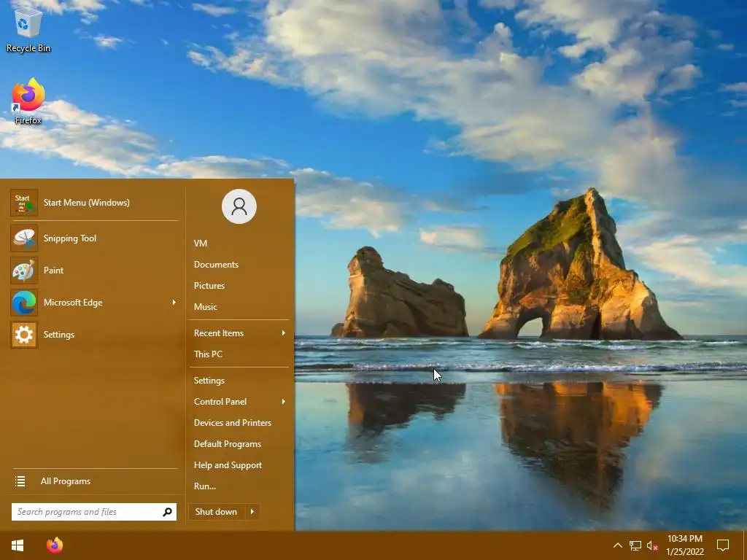This screenshot has height=560, width=747.
Task: Click the search magnifier icon
Action: 167,512
